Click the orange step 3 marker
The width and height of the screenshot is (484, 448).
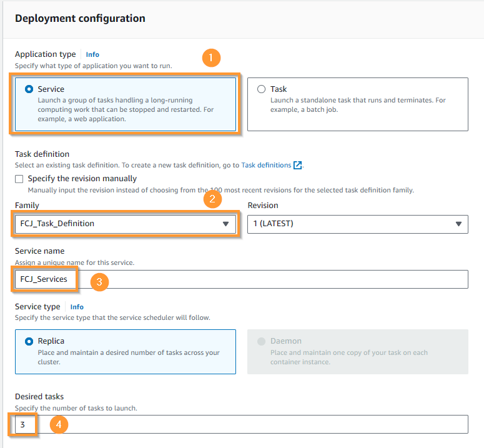point(99,282)
